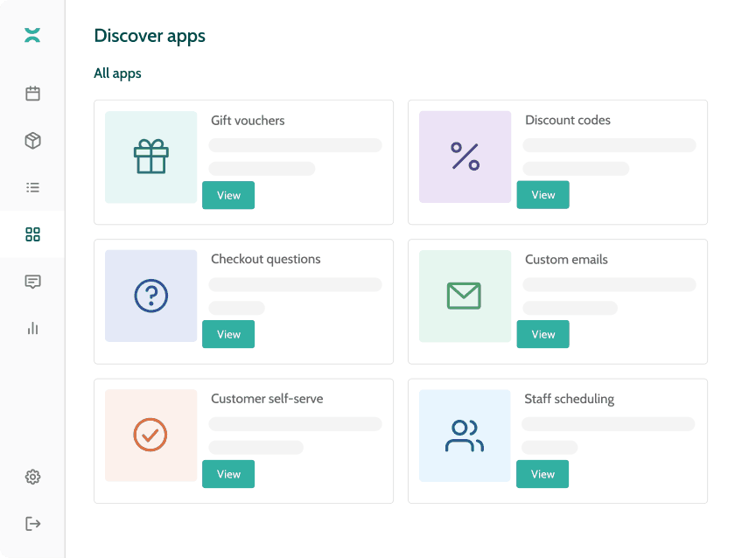View the Gift vouchers app
Viewport: 756px width, 558px height.
(228, 195)
